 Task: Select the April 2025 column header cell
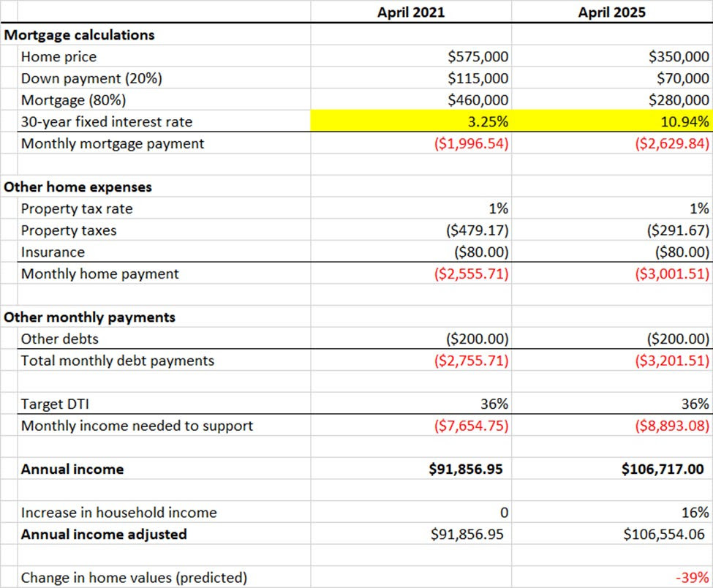click(x=612, y=12)
